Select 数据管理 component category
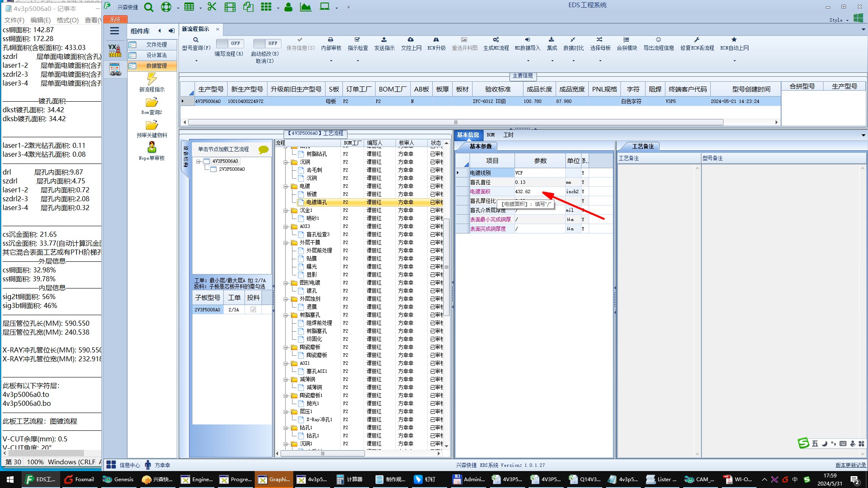This screenshot has height=488, width=868. click(152, 66)
